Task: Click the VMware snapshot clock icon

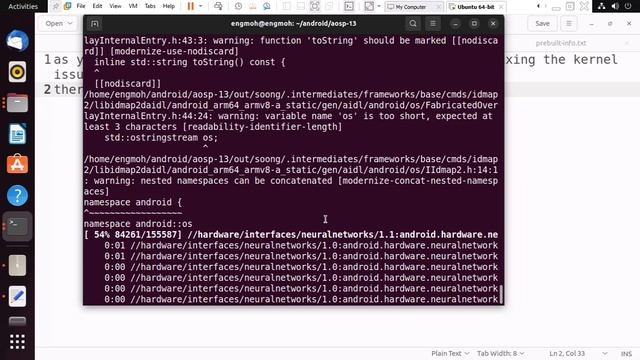Action: pyautogui.click(x=238, y=6)
